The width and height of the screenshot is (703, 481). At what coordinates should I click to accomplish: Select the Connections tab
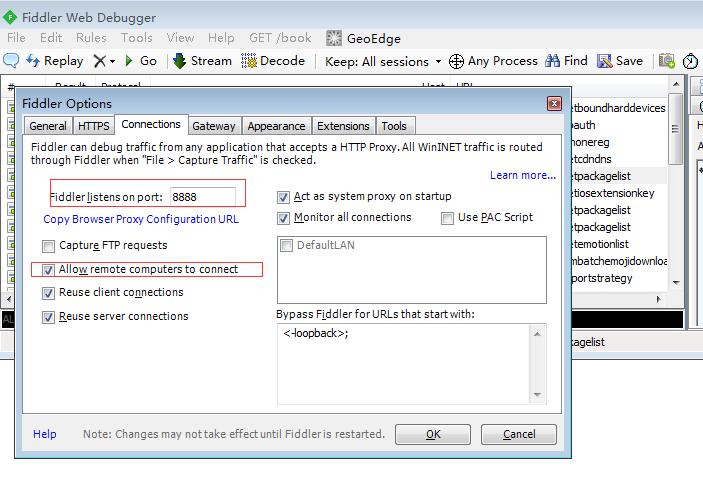coord(151,124)
